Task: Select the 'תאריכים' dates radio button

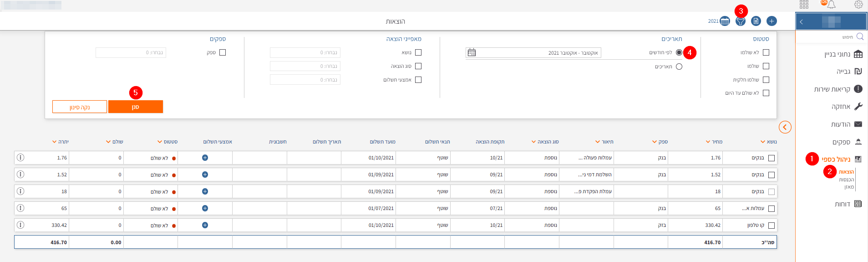Action: (x=679, y=67)
